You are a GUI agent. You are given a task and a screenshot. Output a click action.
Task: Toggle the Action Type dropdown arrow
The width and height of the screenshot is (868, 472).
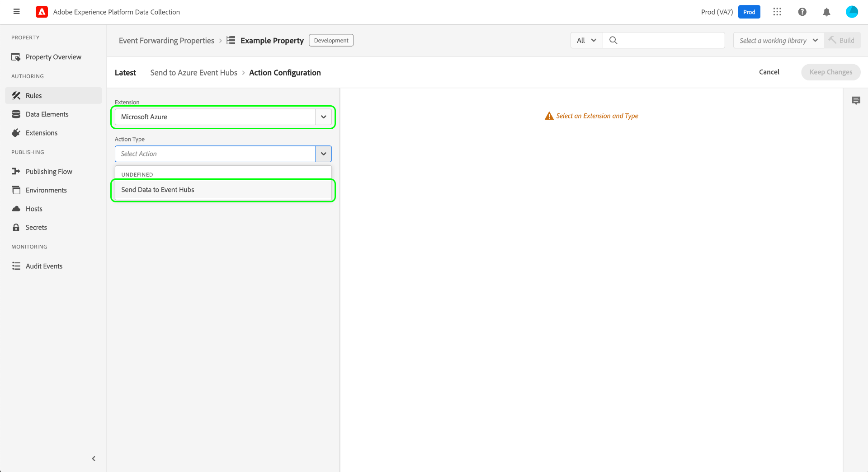tap(324, 154)
